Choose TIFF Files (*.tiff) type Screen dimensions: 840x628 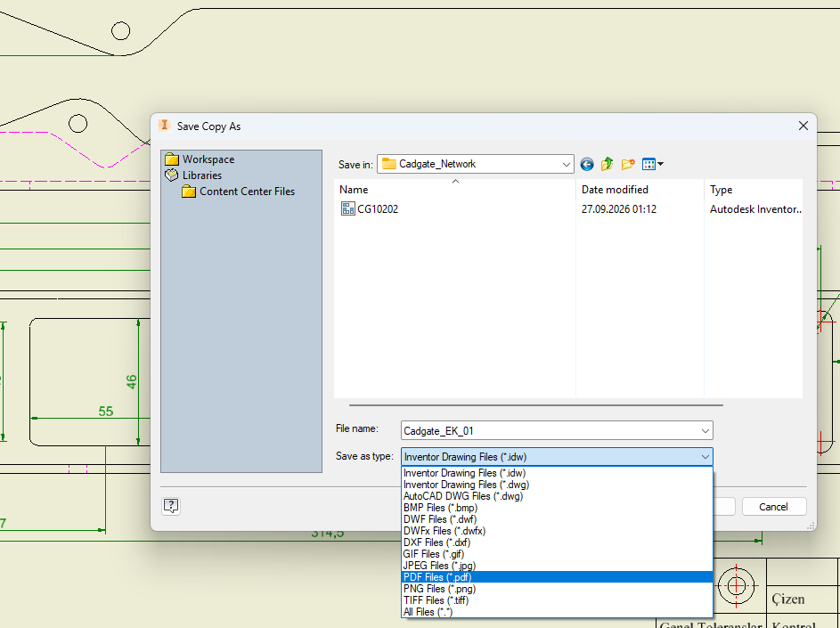tap(557, 600)
